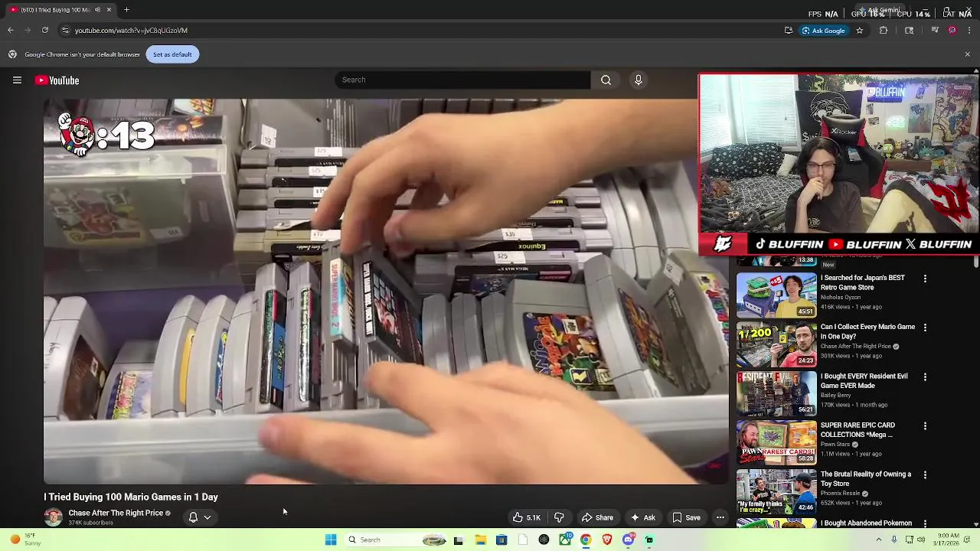Click the recommended videos sidebar scrollbar

[975, 262]
